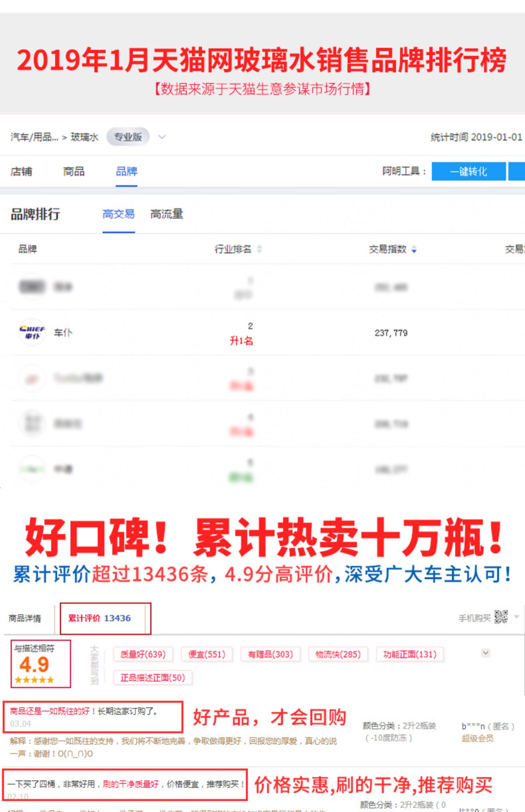Switch to the 店铺 tab
The height and width of the screenshot is (812, 525).
tap(21, 171)
